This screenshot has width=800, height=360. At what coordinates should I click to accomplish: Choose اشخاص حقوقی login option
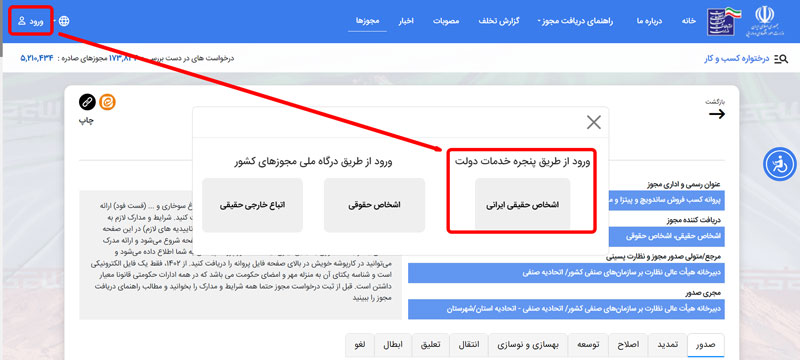[x=374, y=204]
